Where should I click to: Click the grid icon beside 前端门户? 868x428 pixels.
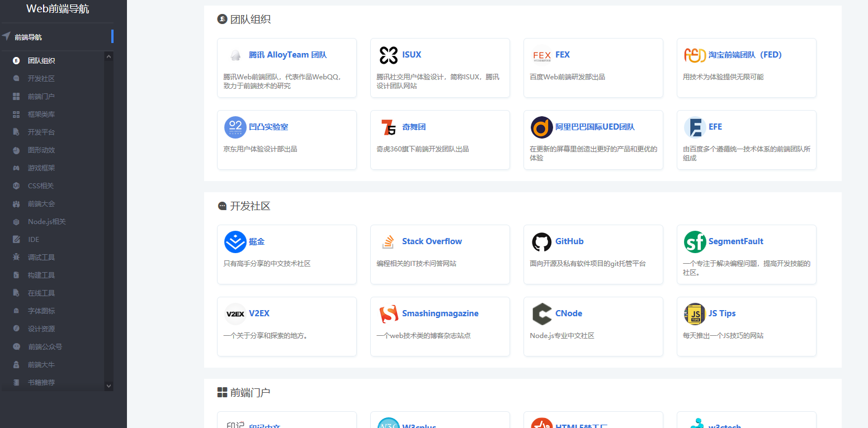click(x=16, y=97)
